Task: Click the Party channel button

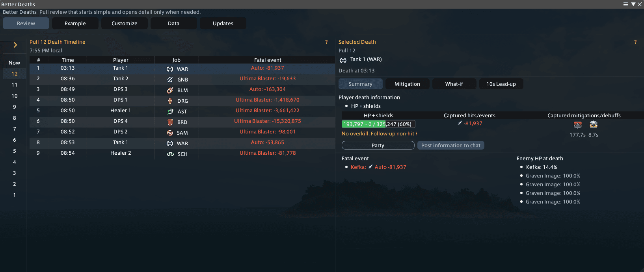Action: tap(378, 145)
